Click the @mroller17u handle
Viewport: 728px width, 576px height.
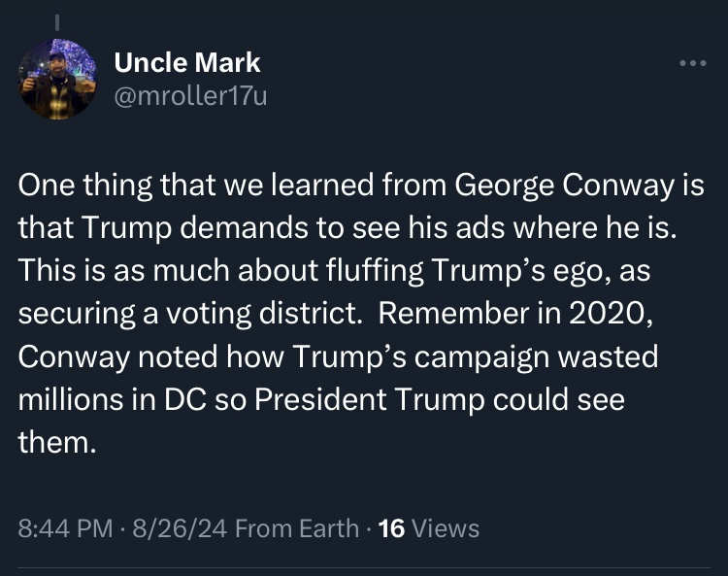click(x=190, y=97)
